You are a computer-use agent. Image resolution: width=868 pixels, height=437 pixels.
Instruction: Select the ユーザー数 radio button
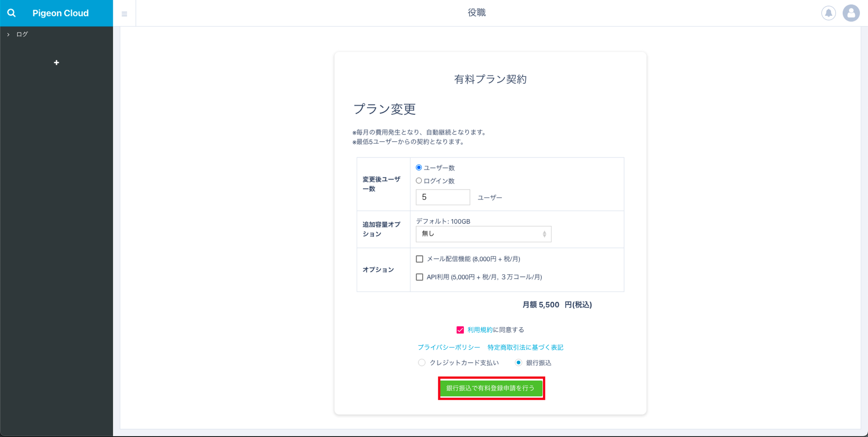coord(419,168)
